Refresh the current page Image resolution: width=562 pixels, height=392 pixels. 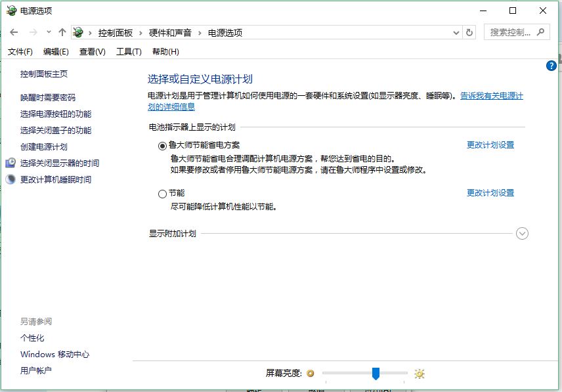469,33
